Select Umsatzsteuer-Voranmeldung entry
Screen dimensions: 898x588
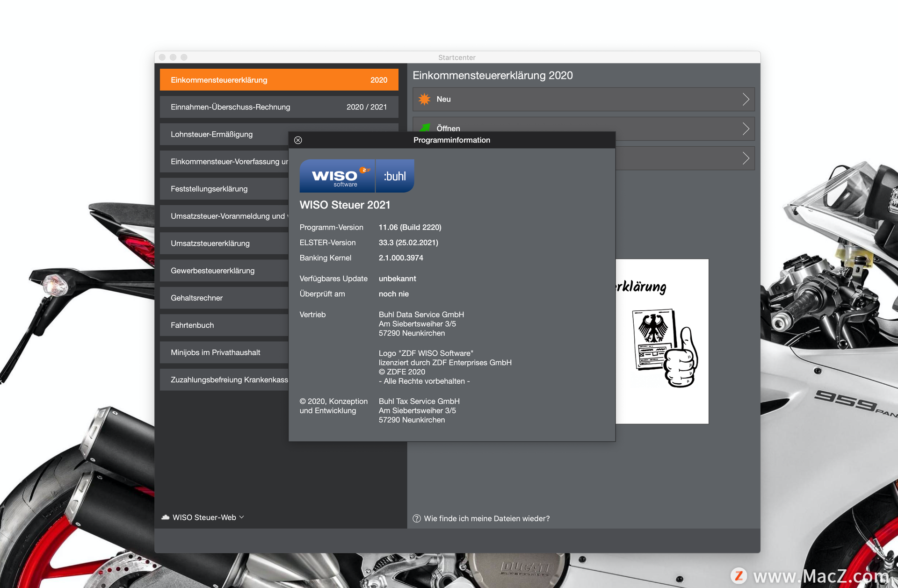224,216
